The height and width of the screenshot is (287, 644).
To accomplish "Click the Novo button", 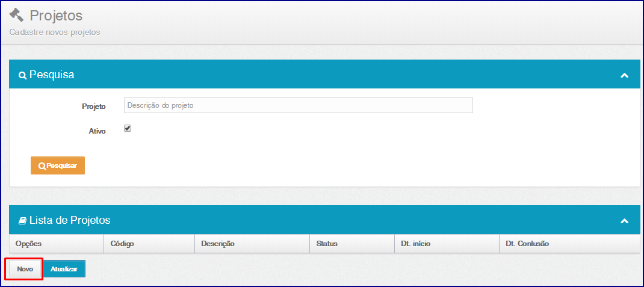I will coord(25,269).
